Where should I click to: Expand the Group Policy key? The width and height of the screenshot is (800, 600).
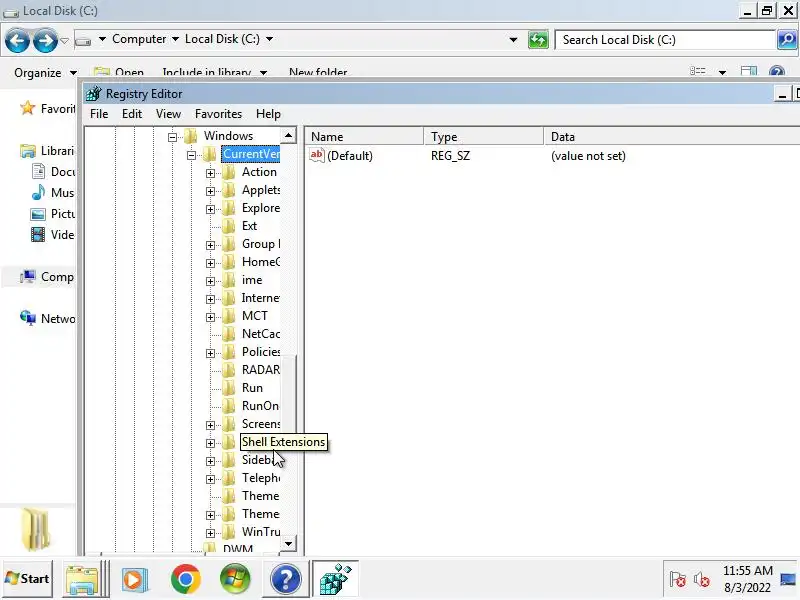click(210, 245)
